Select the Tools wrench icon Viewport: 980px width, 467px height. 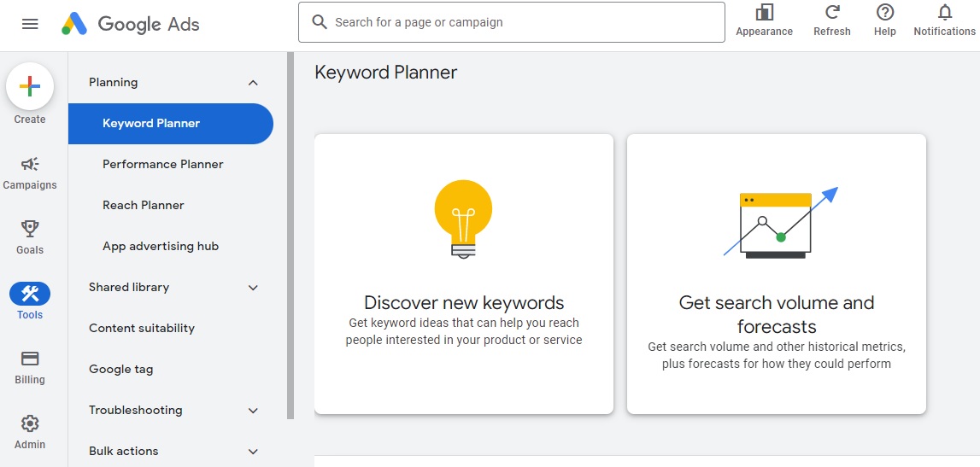click(x=30, y=295)
